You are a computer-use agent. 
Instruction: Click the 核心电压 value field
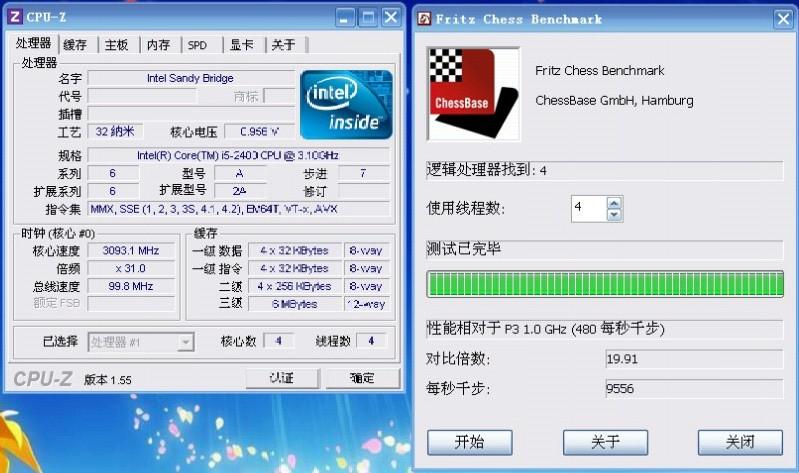pos(259,132)
